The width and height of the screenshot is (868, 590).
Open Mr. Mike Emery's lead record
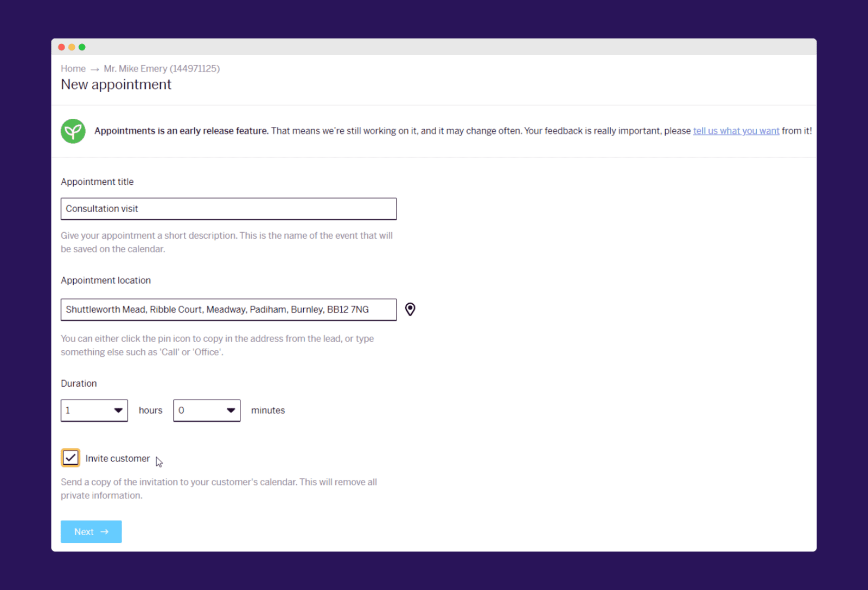(161, 69)
